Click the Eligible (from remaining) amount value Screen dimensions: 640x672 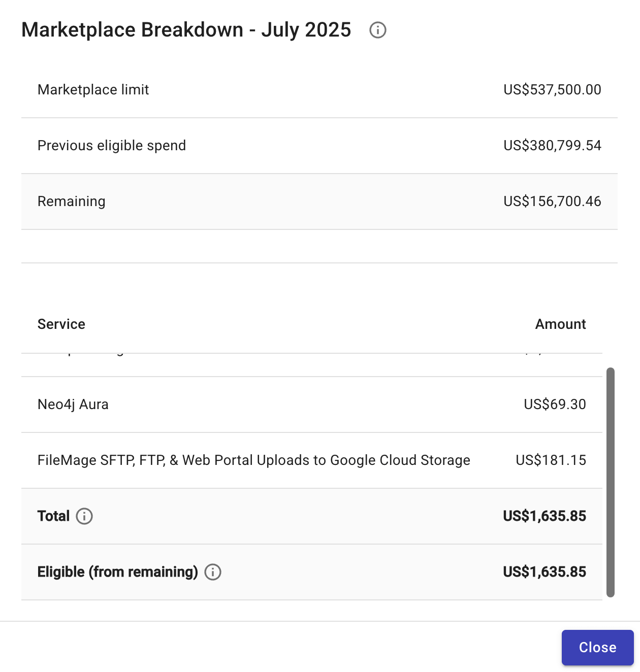(x=545, y=572)
